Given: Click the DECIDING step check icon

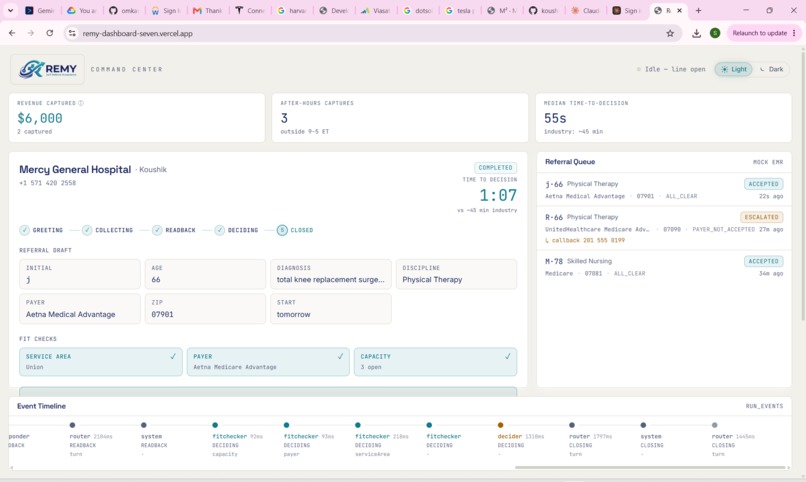Looking at the screenshot, I should (x=219, y=230).
